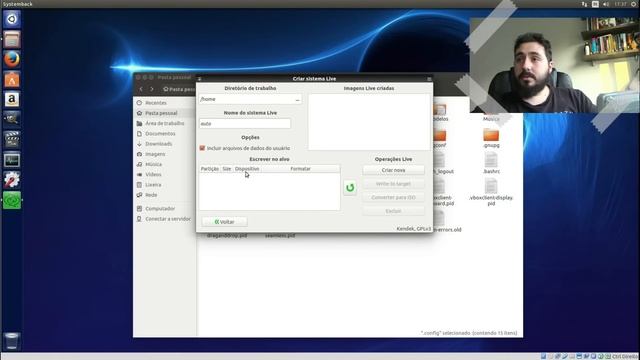Open 'Música' in Files sidebar

tap(153, 164)
